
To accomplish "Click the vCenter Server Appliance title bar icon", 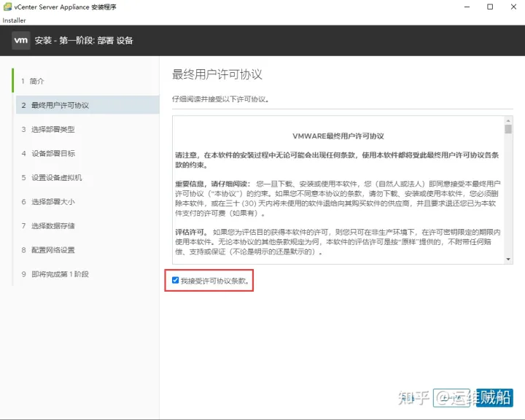I will 7,7.
